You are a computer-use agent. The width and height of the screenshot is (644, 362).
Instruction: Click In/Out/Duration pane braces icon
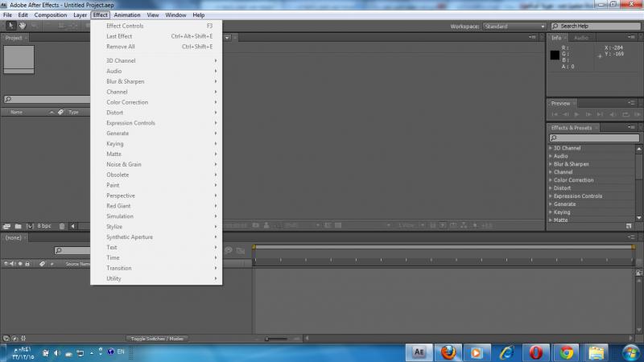pos(23,339)
